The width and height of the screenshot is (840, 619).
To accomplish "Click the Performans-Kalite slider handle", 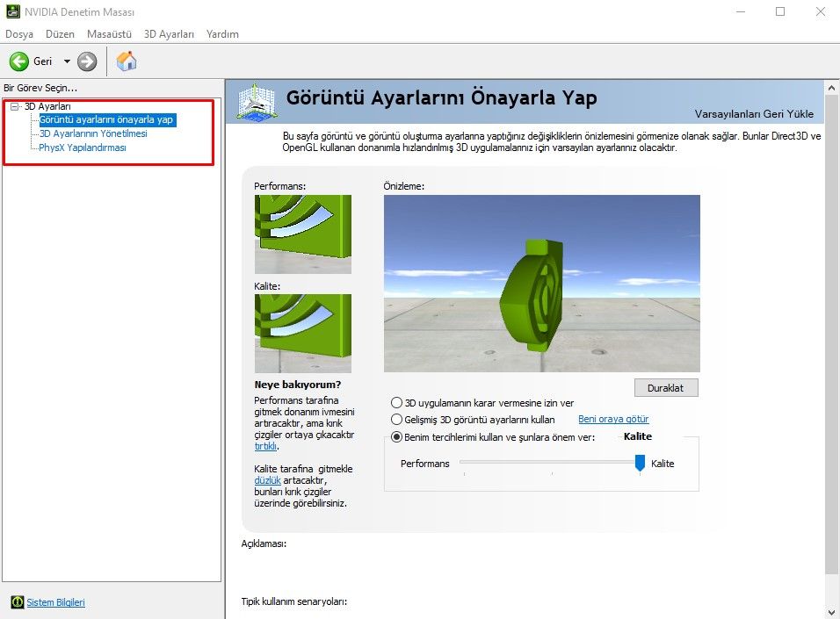I will click(640, 464).
